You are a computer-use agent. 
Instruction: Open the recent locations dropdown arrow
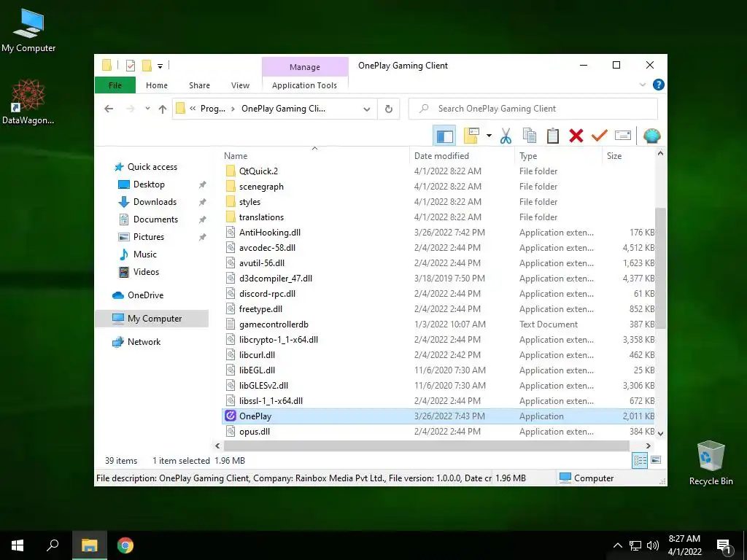pos(147,109)
